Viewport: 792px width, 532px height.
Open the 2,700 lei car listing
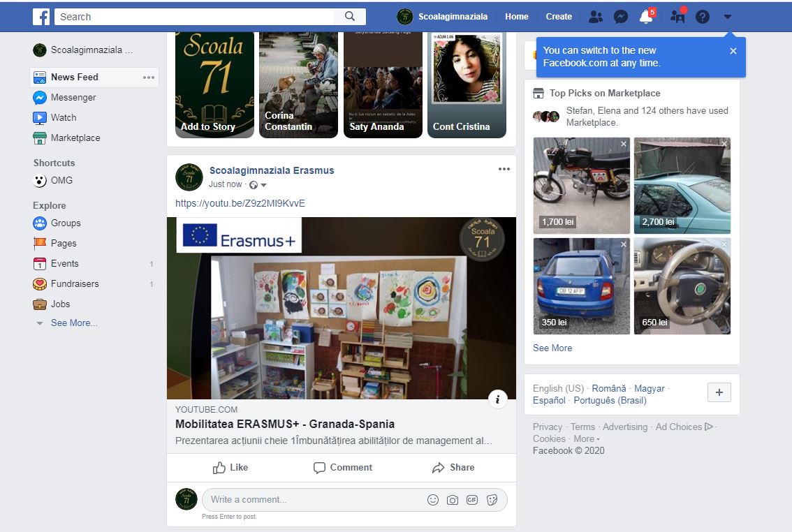(x=682, y=186)
